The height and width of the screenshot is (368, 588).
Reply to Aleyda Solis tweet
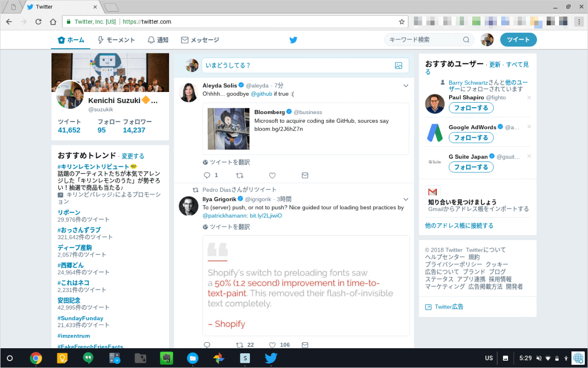[207, 175]
